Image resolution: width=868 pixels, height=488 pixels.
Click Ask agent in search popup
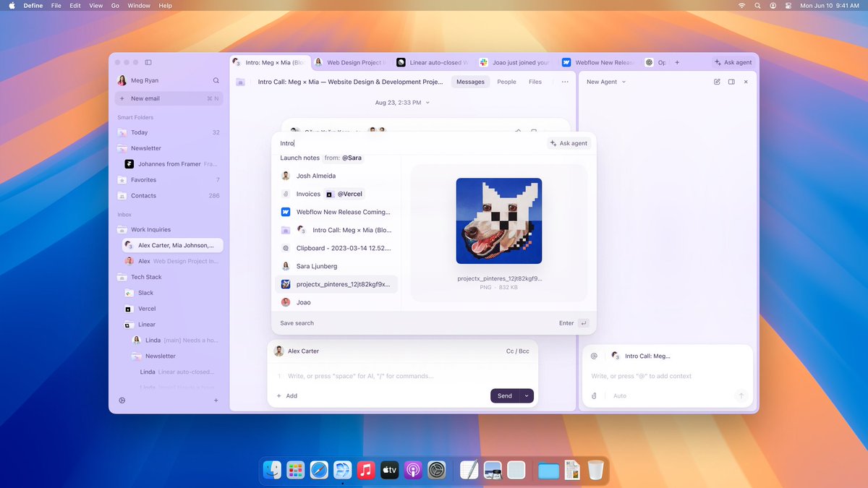point(569,143)
